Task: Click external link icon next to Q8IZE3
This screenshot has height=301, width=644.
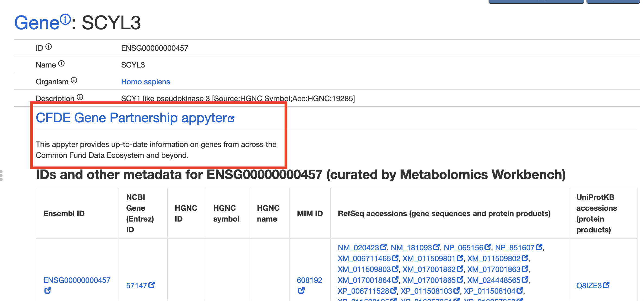Action: pos(606,285)
